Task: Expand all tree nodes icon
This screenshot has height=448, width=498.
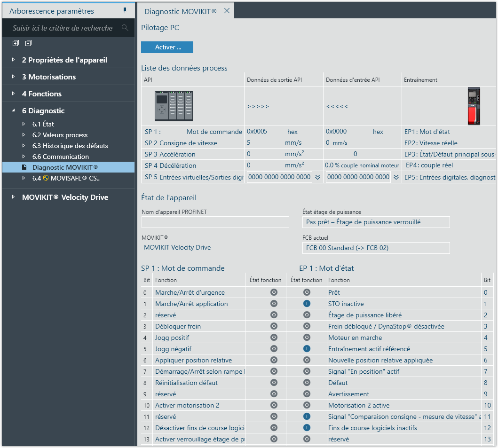Action: coord(16,43)
